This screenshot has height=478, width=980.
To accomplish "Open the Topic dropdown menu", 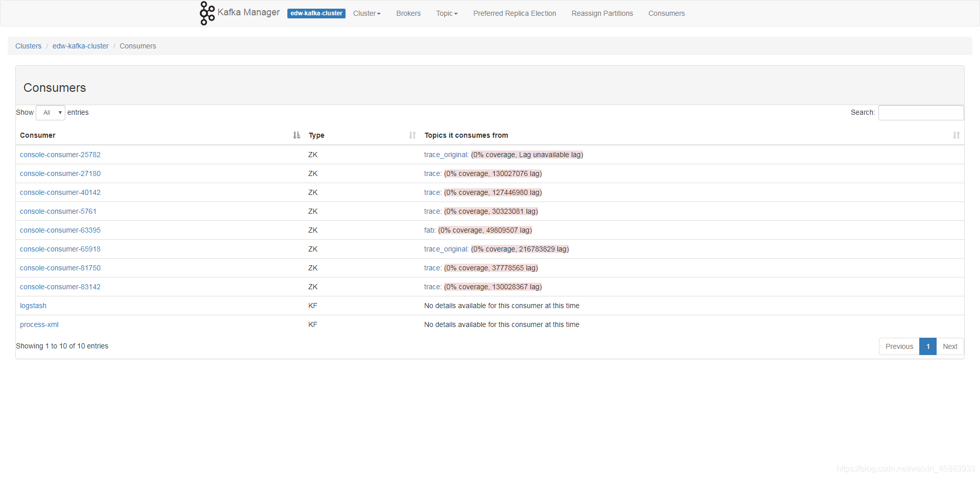I will (447, 13).
